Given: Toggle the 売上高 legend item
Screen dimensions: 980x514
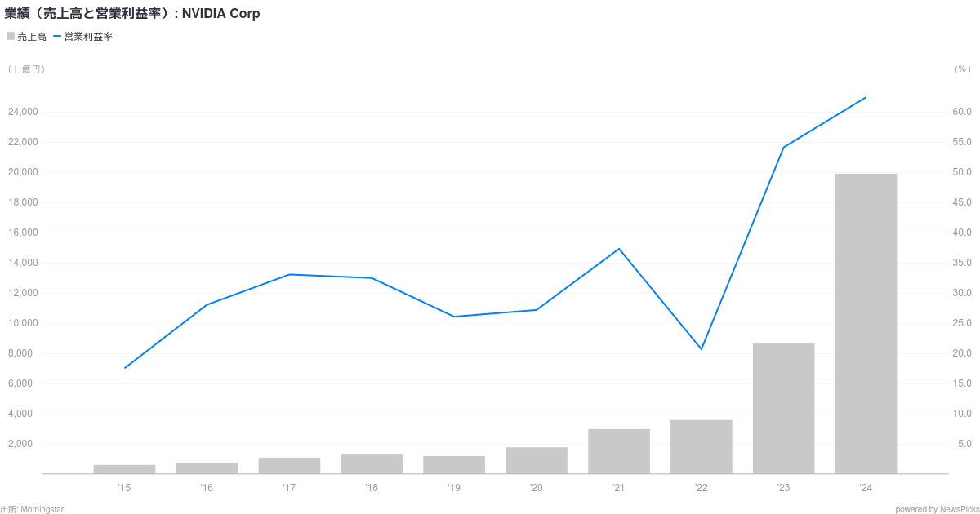Looking at the screenshot, I should [x=27, y=37].
